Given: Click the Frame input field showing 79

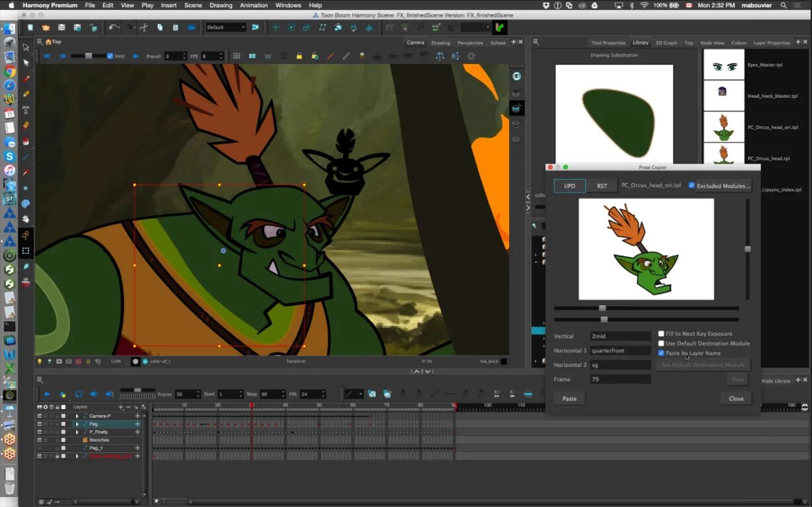Looking at the screenshot, I should (x=620, y=379).
